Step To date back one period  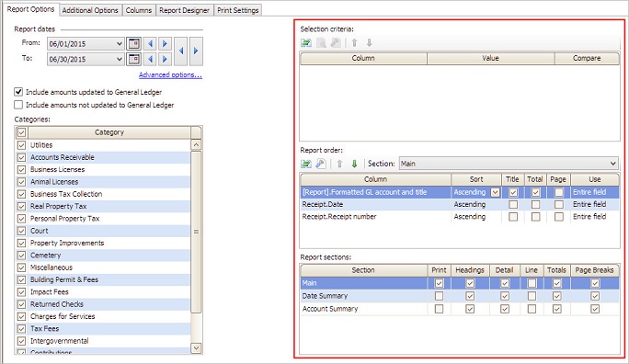[x=150, y=60]
